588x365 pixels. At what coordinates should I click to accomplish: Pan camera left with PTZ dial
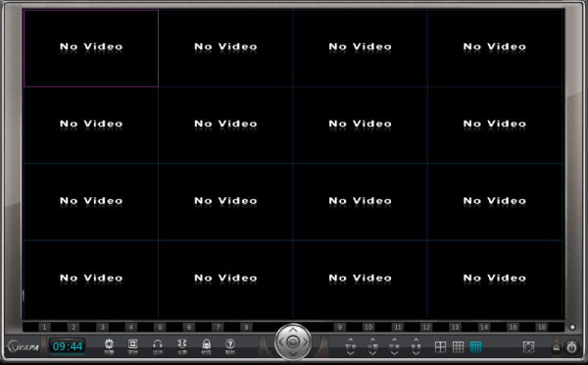pos(281,342)
